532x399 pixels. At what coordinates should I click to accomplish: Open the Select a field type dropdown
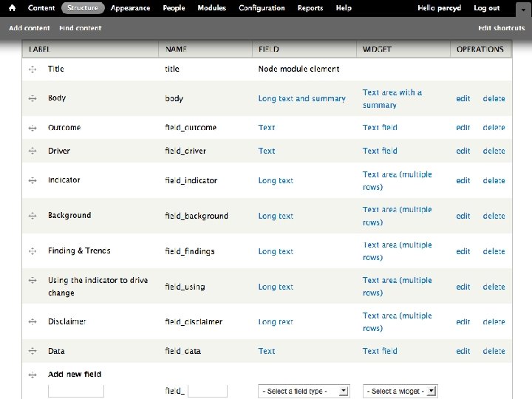click(x=304, y=391)
